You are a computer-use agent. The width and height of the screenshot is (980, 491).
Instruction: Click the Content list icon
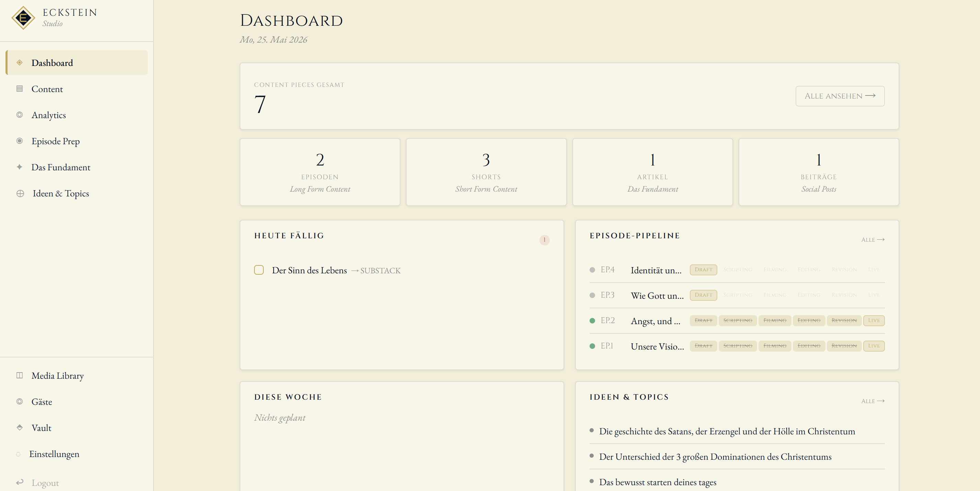(x=20, y=89)
